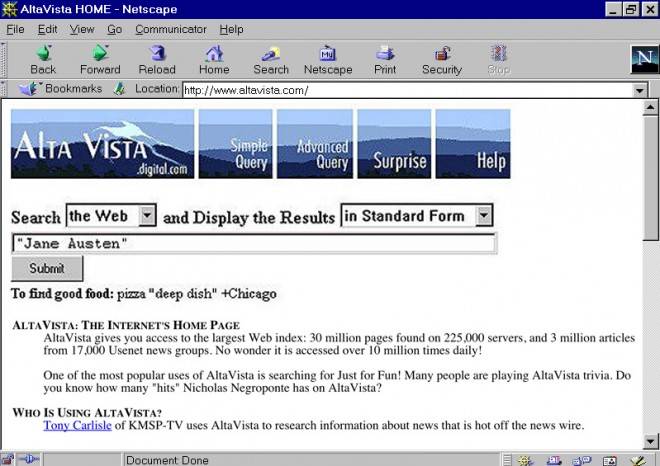
Task: Open the AltaVista Help banner
Action: pos(473,144)
